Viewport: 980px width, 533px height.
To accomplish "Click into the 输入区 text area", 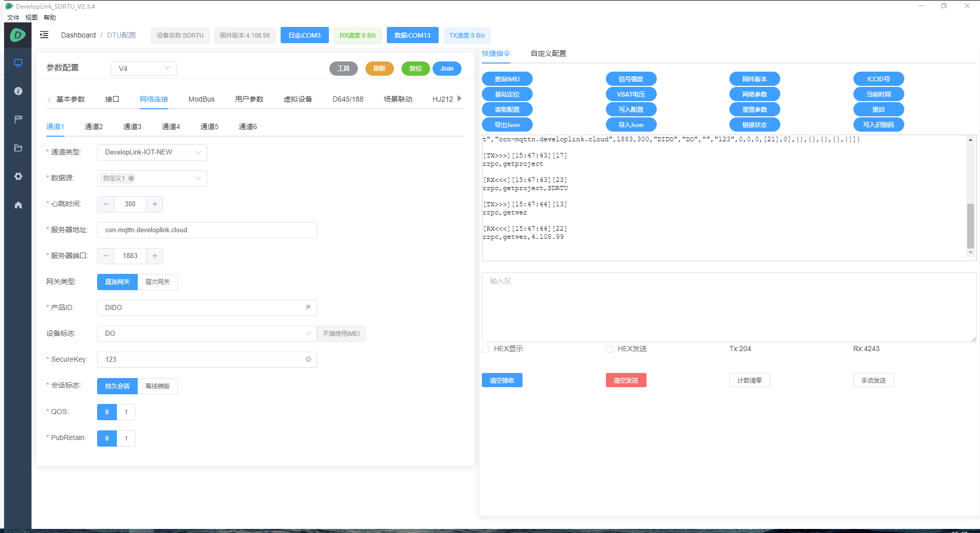I will 729,307.
